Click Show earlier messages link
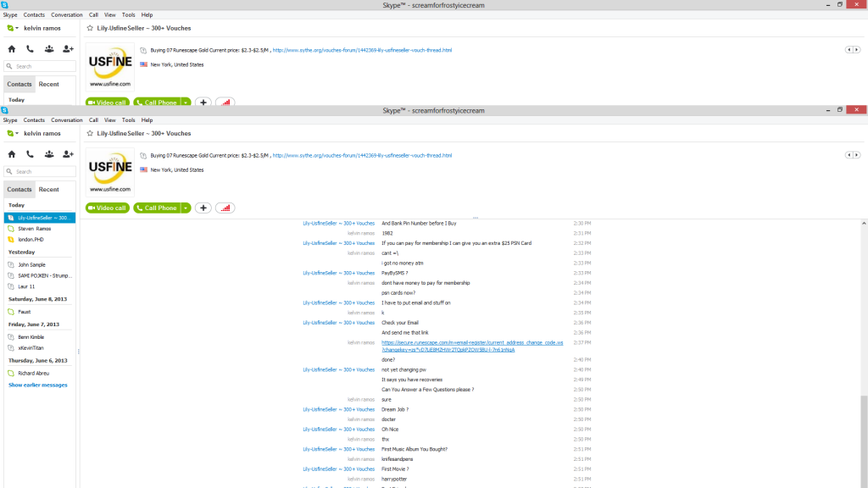This screenshot has height=488, width=868. pyautogui.click(x=37, y=385)
